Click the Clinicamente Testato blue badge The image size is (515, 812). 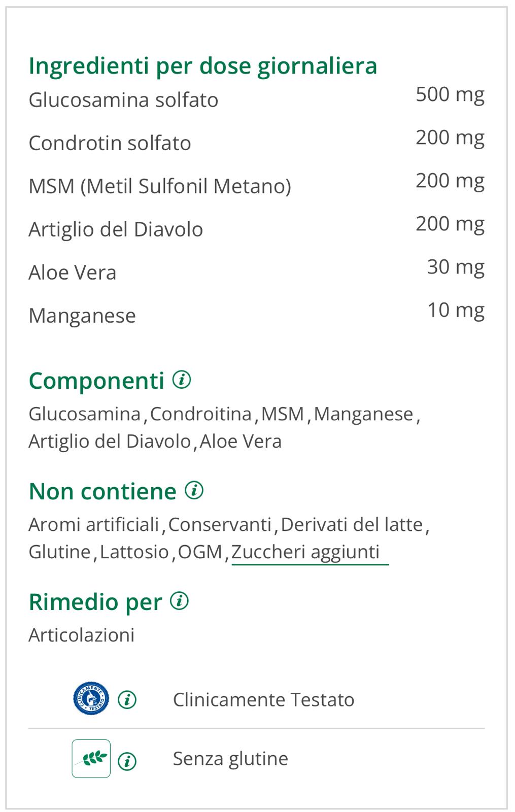[91, 699]
